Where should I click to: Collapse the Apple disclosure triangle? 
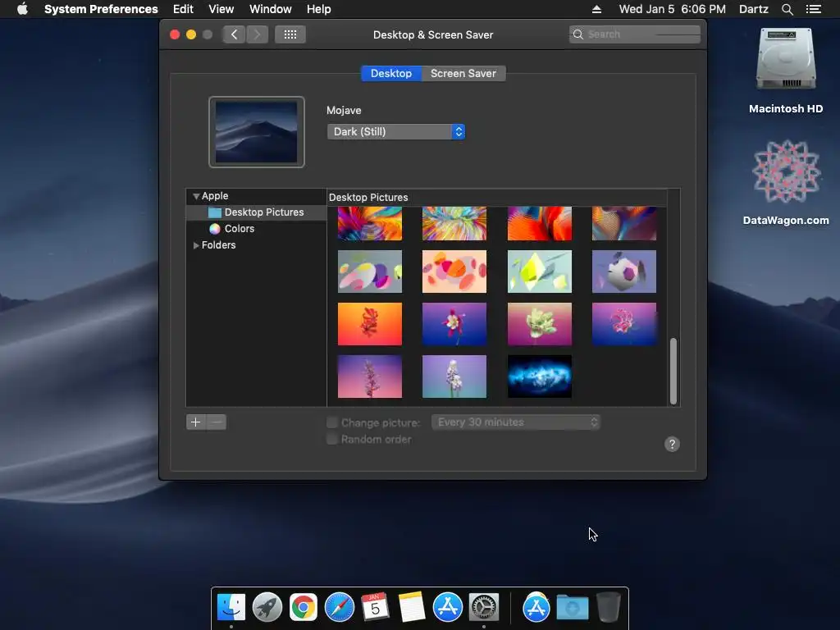[x=196, y=196]
